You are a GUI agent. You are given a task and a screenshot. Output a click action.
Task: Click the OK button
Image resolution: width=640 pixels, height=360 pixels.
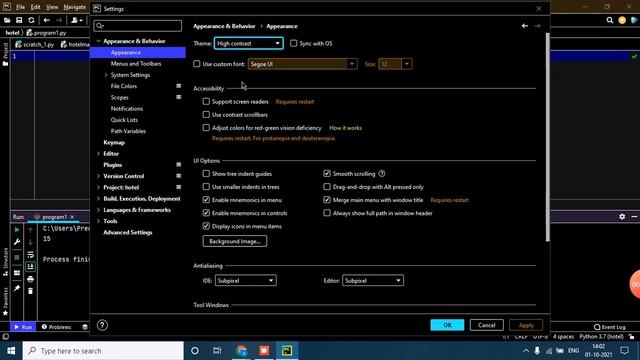[447, 325]
